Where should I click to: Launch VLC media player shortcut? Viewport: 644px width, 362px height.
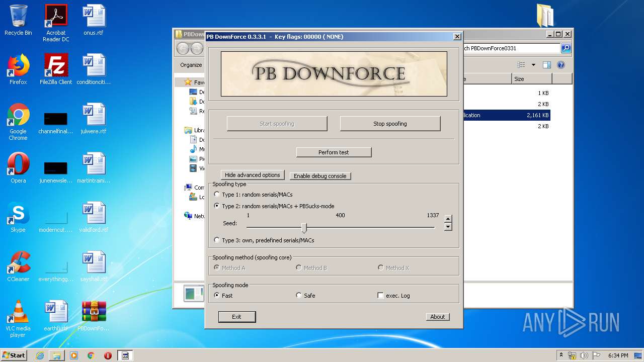click(x=18, y=319)
